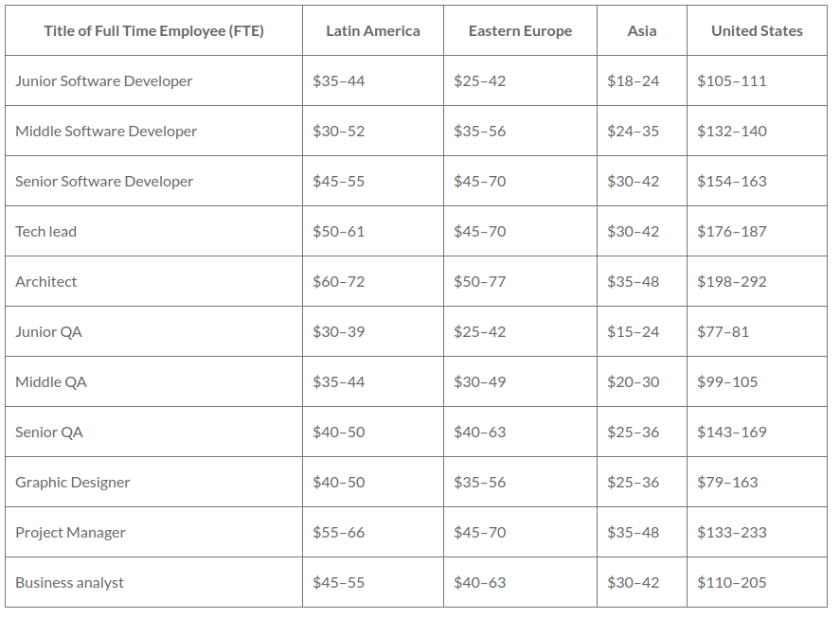Select Architect United States rate $198–292

point(732,282)
